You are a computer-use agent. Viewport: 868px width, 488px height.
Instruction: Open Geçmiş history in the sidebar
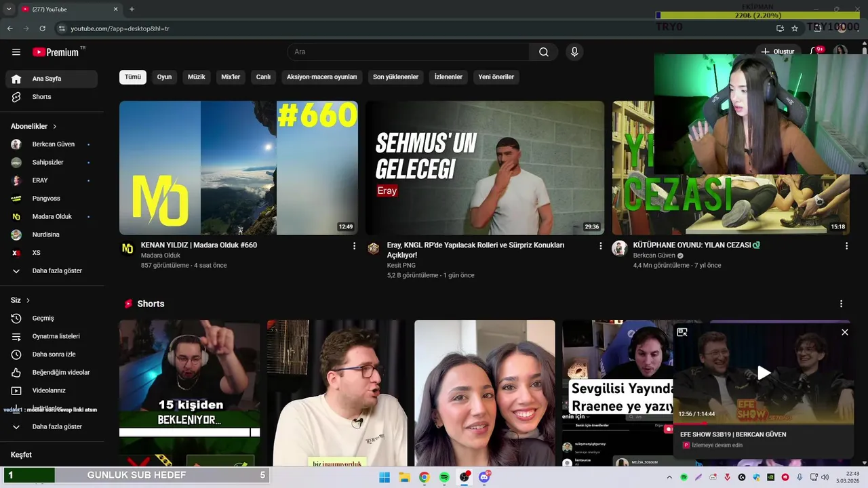[52, 319]
